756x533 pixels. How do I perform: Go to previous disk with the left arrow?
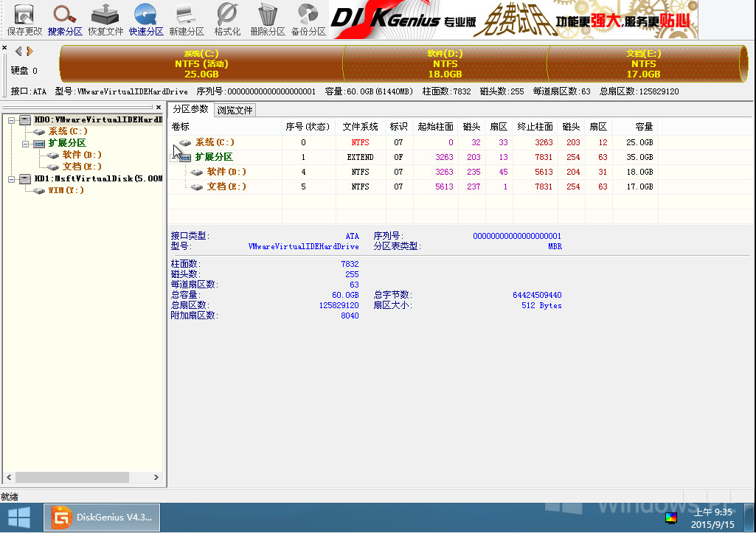[18, 51]
